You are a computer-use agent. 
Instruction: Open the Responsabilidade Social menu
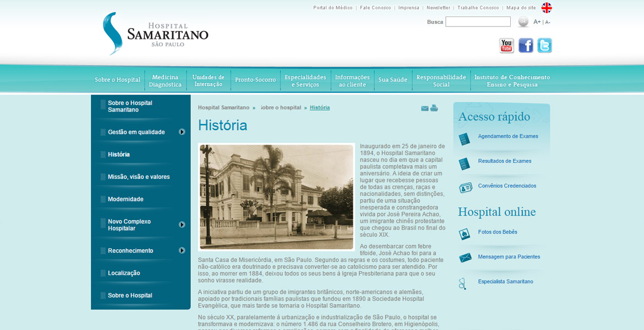point(441,80)
